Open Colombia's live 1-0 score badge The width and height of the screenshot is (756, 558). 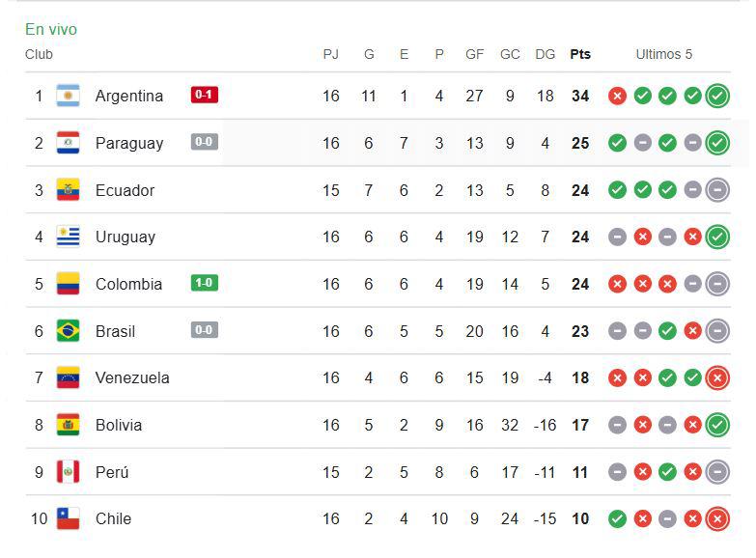point(205,284)
